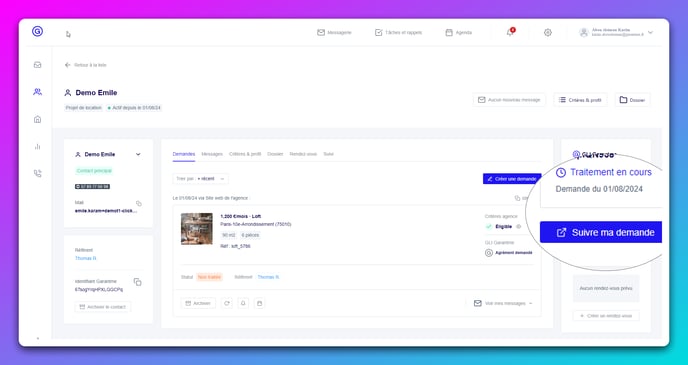Open the statistics chart sidebar icon
Image resolution: width=688 pixels, height=365 pixels.
tap(38, 147)
